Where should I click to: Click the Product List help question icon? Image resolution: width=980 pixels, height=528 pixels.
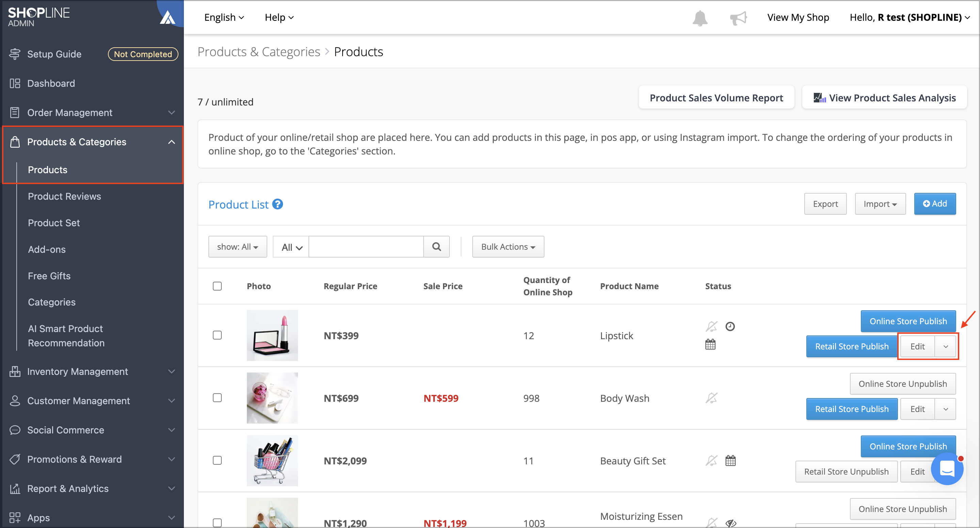click(x=278, y=204)
